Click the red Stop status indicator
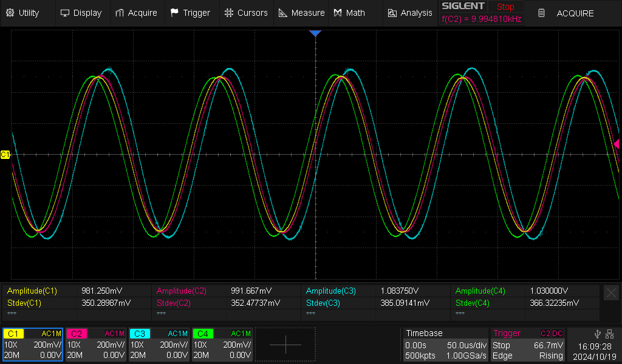Viewport: 622px width, 364px height. [x=505, y=6]
